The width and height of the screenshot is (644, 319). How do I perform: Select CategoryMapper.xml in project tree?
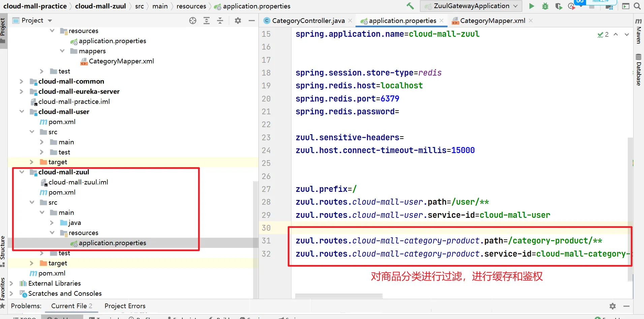click(x=121, y=61)
